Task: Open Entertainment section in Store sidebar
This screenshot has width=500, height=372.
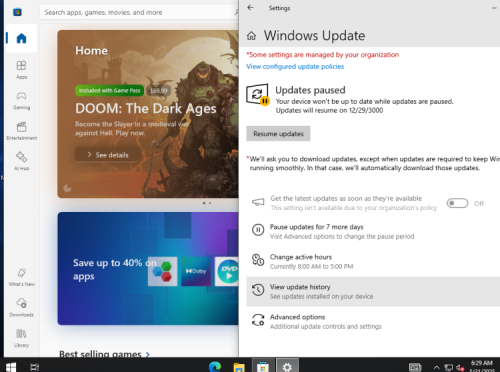Action: pyautogui.click(x=21, y=131)
